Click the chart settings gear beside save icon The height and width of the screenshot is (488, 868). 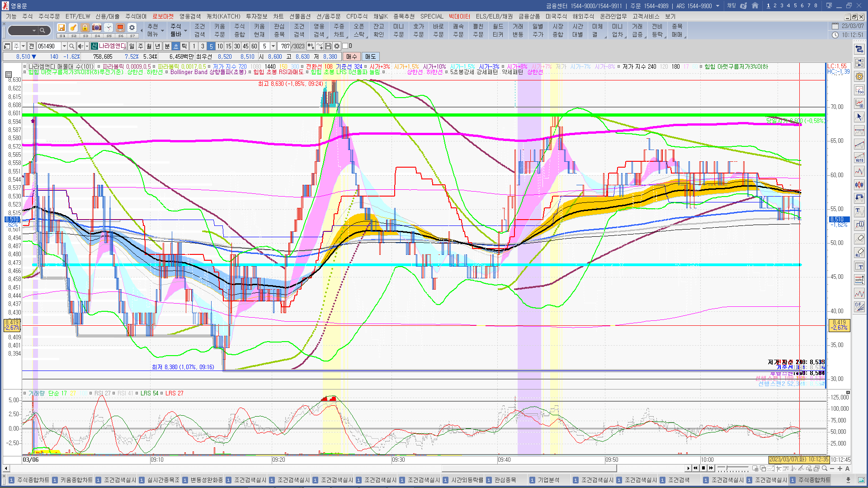point(337,46)
